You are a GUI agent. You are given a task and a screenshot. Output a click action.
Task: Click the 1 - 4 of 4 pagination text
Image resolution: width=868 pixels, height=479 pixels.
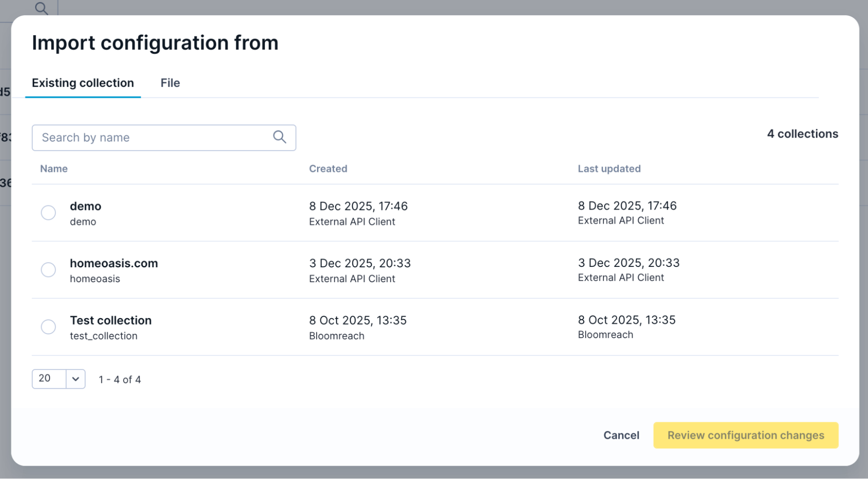(x=120, y=379)
